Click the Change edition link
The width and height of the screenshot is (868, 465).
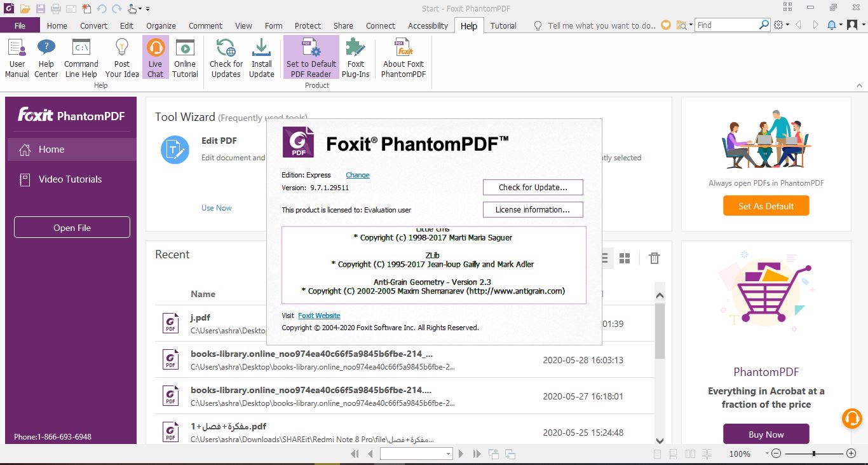point(358,175)
